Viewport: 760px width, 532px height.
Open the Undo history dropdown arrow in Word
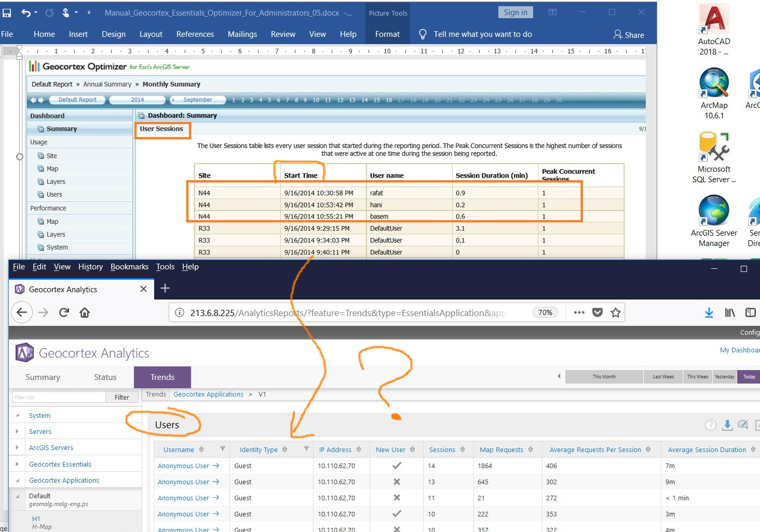35,12
